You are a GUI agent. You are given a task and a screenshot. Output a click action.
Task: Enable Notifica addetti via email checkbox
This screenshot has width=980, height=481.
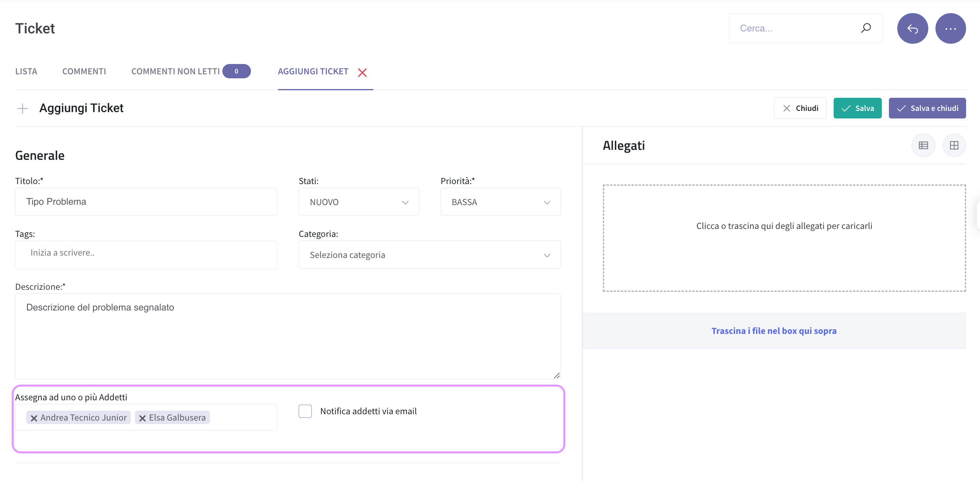pos(305,411)
